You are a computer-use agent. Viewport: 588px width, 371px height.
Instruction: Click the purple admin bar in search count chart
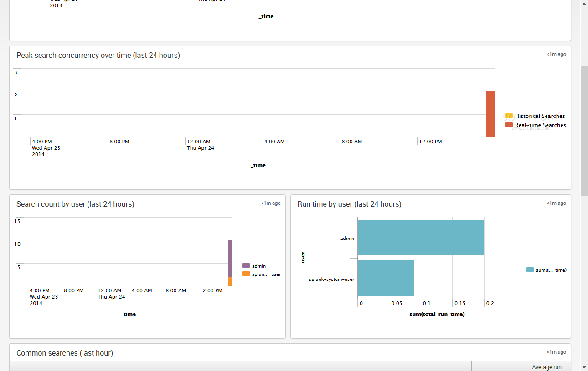pyautogui.click(x=230, y=259)
